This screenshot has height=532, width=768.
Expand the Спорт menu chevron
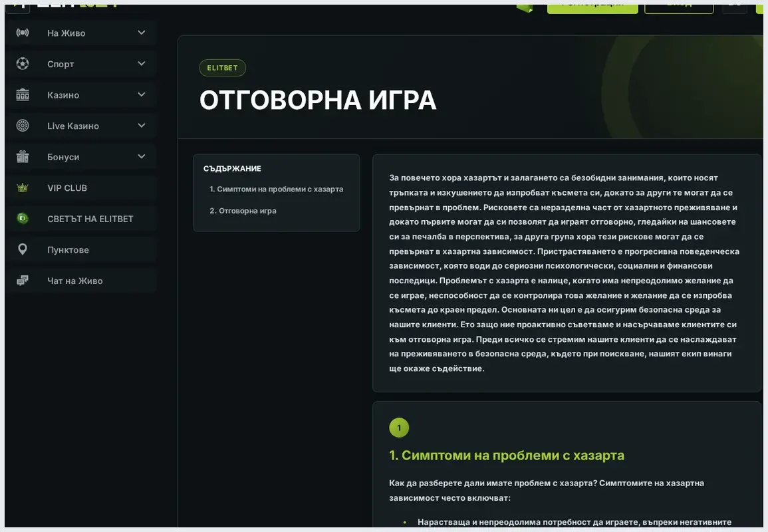[142, 64]
